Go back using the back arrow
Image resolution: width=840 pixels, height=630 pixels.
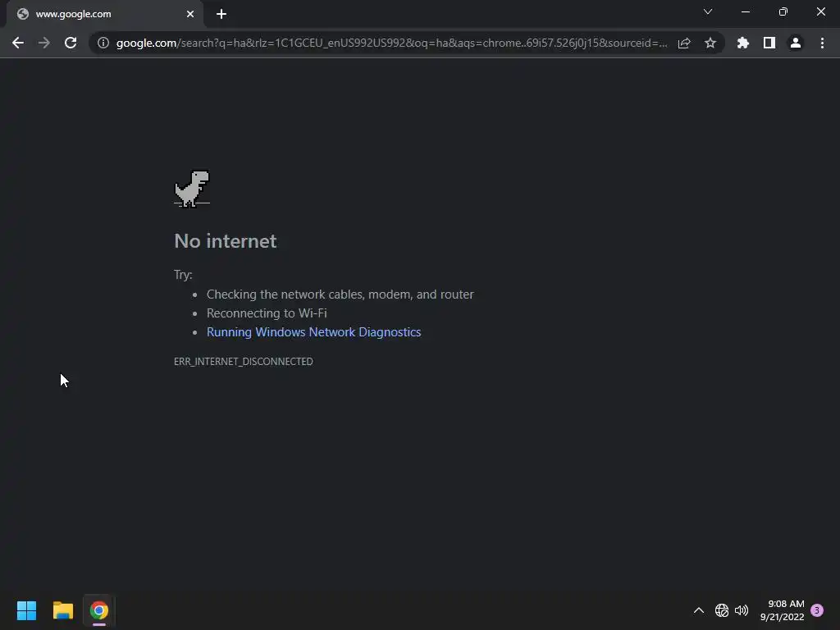(18, 43)
